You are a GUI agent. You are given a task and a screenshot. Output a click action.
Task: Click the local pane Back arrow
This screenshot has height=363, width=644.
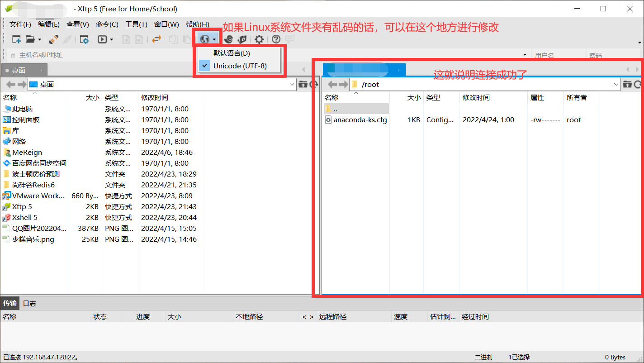coord(10,84)
